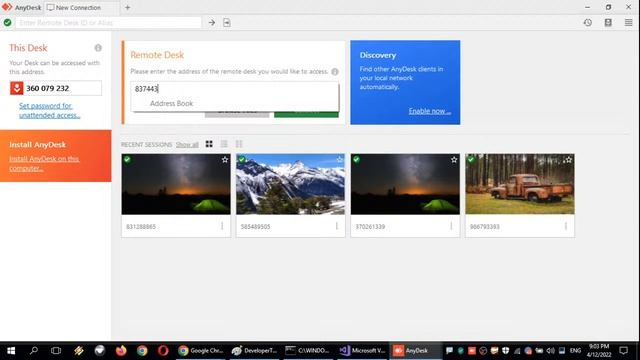Click online status badge on session 831288865
Screen dimensions: 640x360
click(127, 159)
